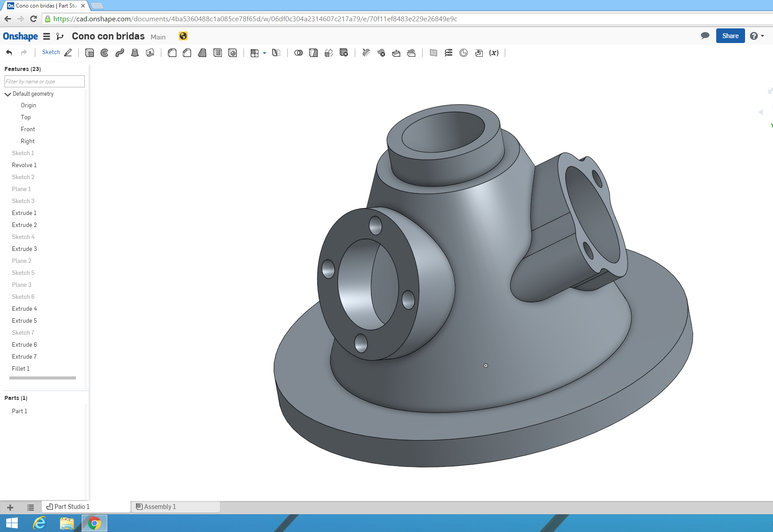Select the Sweep tool icon

tap(120, 53)
